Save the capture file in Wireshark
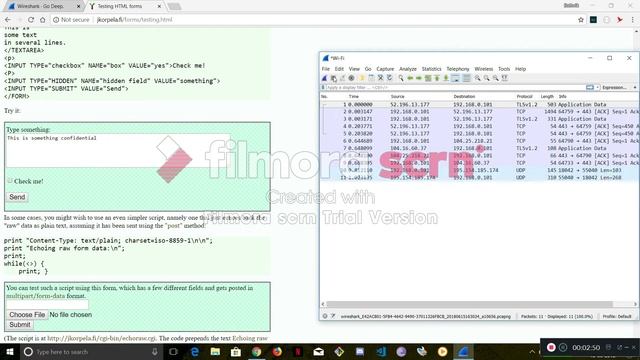Viewport: 640px width, 360px height. tap(371, 78)
